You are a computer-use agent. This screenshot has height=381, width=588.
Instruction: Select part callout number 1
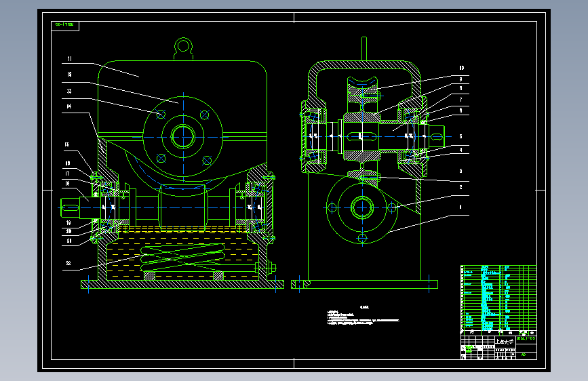click(460, 207)
